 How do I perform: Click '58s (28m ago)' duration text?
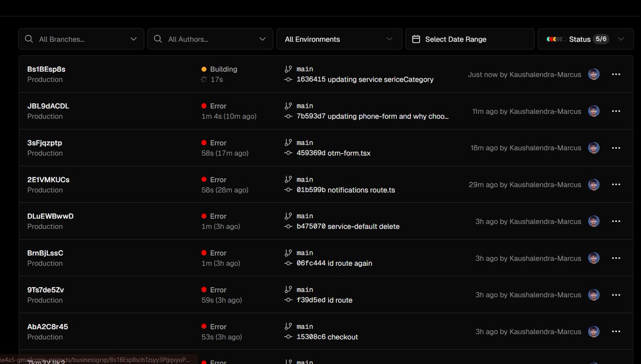pyautogui.click(x=225, y=190)
